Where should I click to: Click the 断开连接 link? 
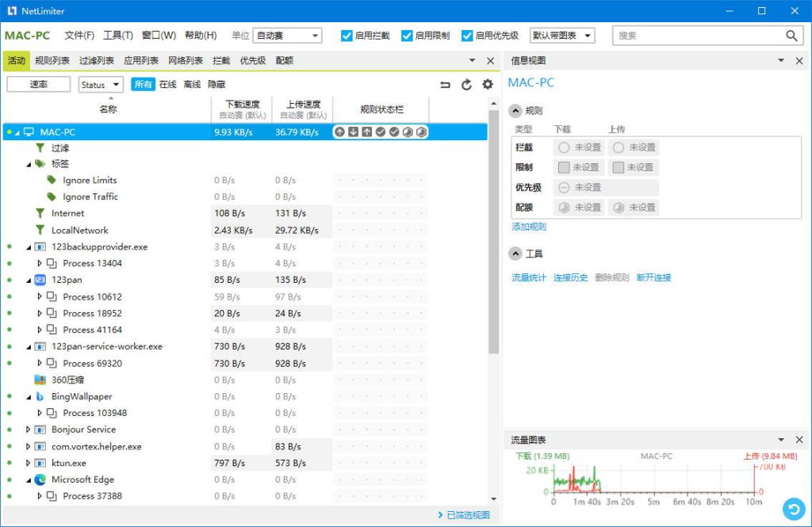point(653,277)
